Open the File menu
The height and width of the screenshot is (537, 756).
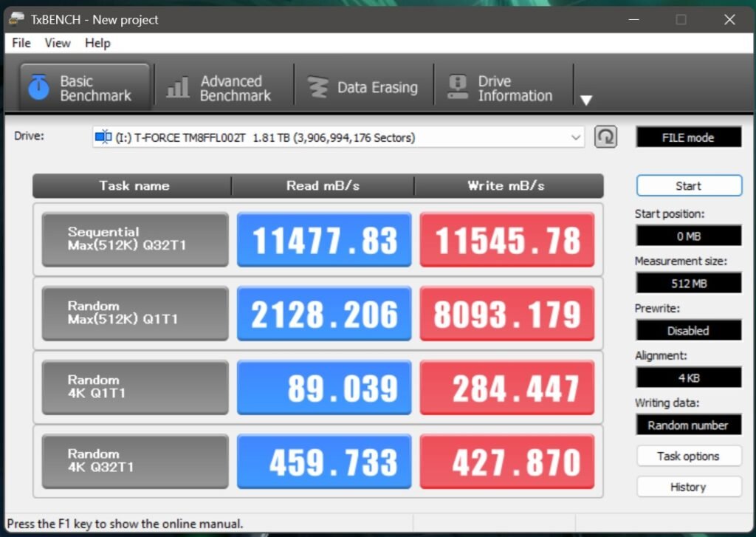click(x=21, y=43)
